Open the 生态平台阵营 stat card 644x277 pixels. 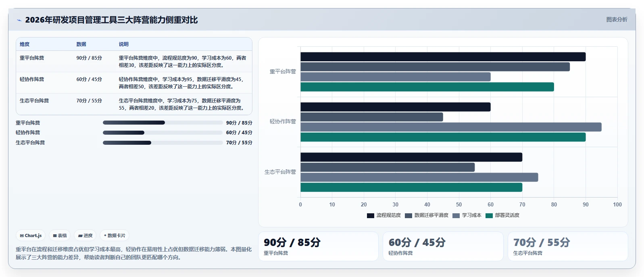coord(568,246)
